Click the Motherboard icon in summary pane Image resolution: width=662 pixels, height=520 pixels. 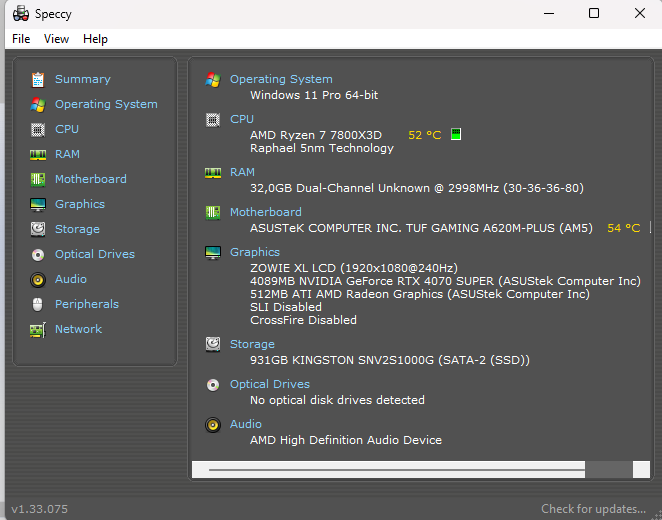tap(213, 213)
